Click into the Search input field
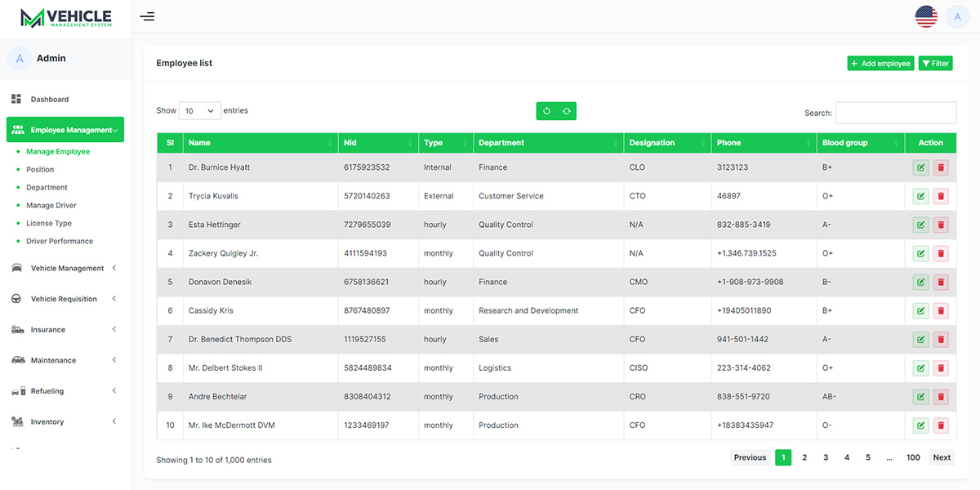The image size is (980, 490). point(895,113)
